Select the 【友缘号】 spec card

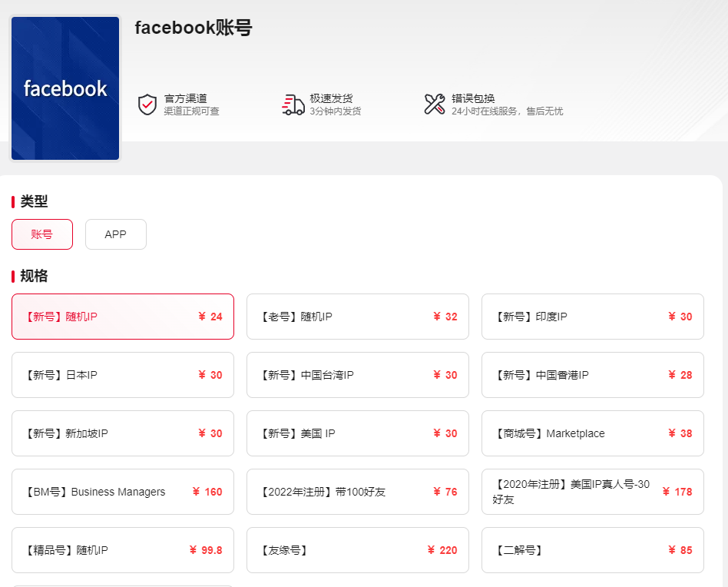pyautogui.click(x=358, y=550)
